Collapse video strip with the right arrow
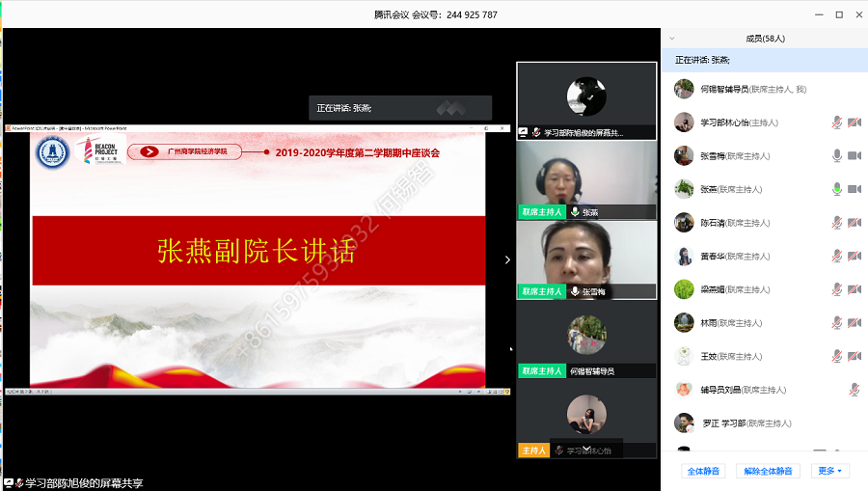Viewport: 868px width, 491px height. pos(507,259)
